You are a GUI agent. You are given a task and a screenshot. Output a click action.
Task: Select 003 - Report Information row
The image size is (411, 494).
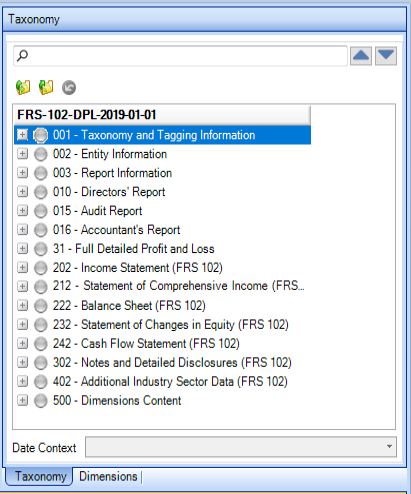click(x=112, y=173)
